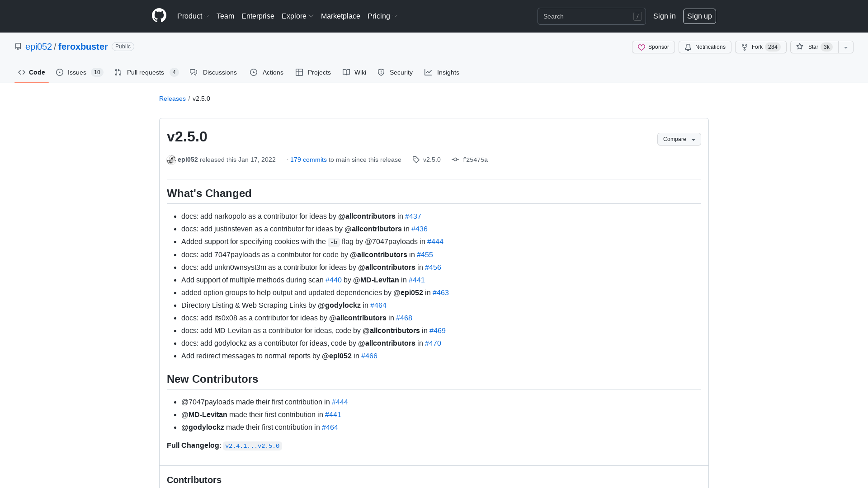
Task: Expand the Explore menu
Action: (297, 16)
